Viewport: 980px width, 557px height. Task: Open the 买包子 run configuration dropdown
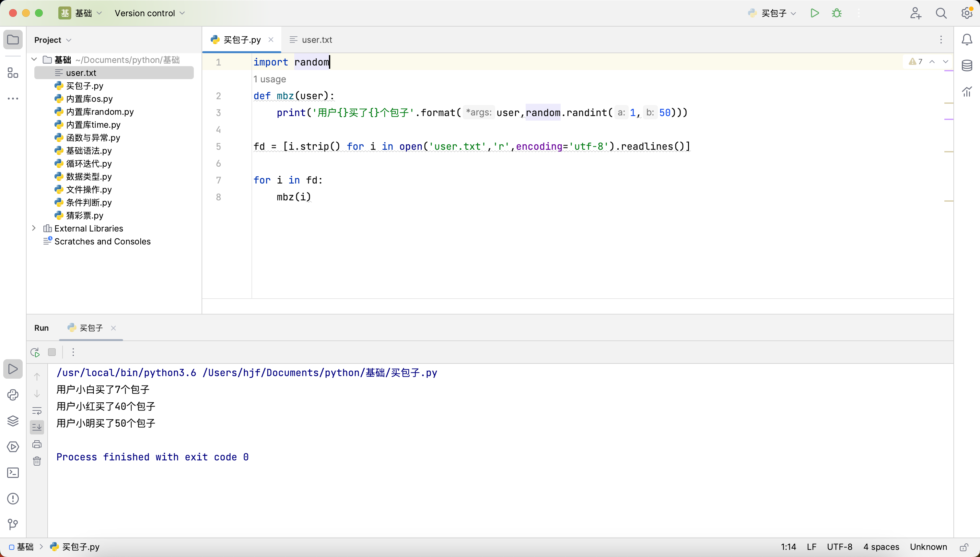pyautogui.click(x=772, y=13)
